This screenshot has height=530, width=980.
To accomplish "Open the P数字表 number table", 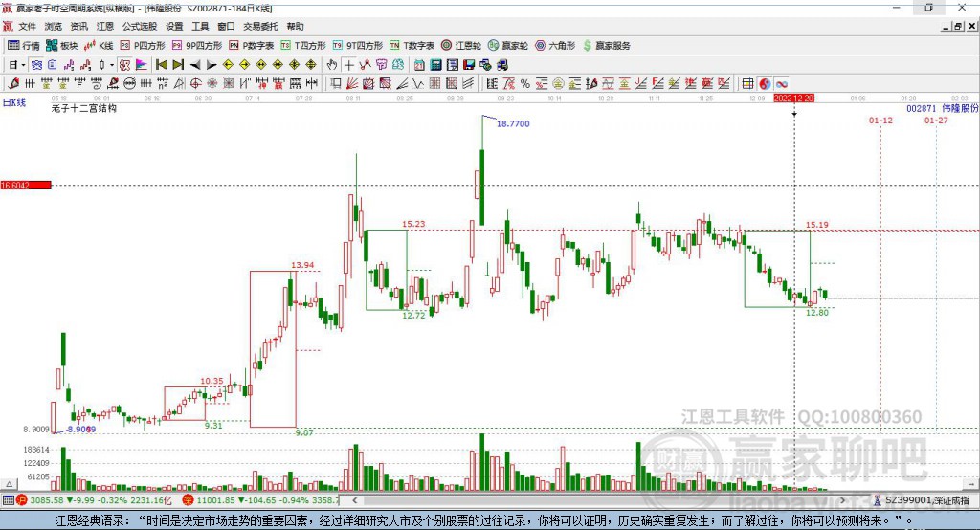I will point(252,46).
